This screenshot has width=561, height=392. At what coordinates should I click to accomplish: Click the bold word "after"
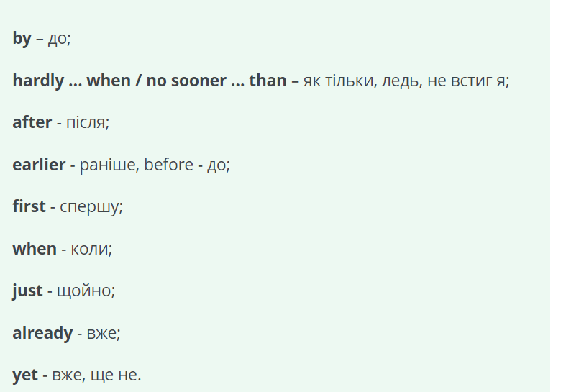[x=32, y=122]
